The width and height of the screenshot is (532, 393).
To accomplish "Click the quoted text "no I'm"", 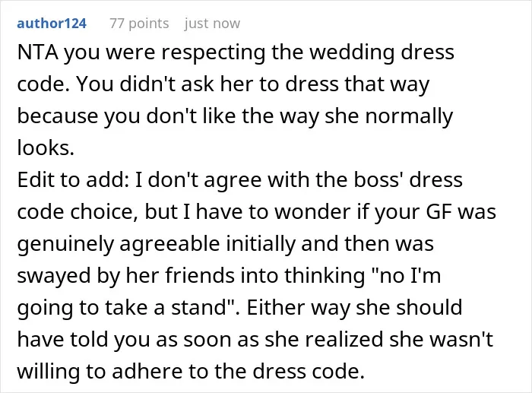I will pyautogui.click(x=407, y=275).
